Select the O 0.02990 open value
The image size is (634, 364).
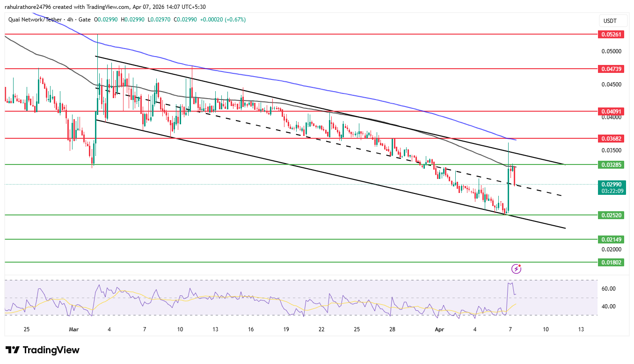tap(106, 20)
